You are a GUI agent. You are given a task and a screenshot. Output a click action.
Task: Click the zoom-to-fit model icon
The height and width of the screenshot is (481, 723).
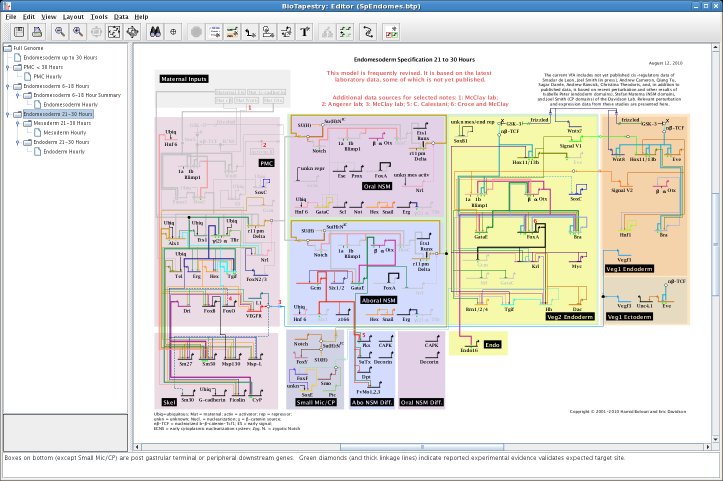(114, 31)
